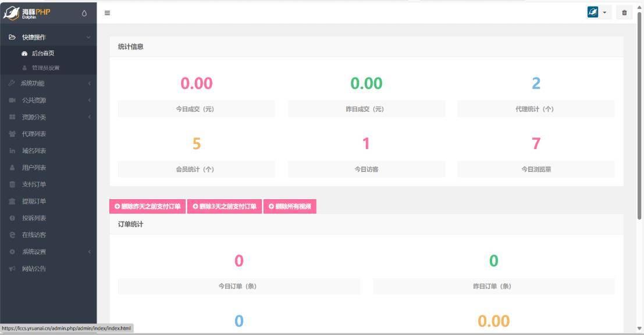
Task: Click the trash icon in the top bar
Action: 624,13
